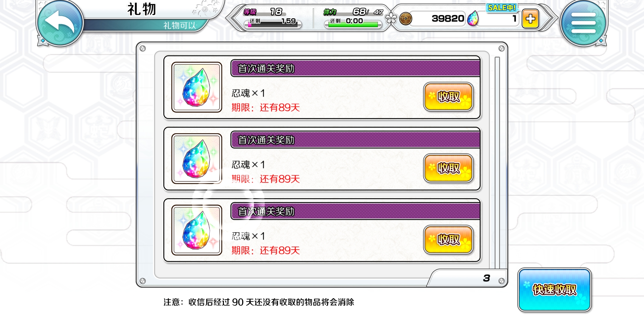Tap the 快速收取 quick collect button
The height and width of the screenshot is (322, 644).
[x=555, y=290]
